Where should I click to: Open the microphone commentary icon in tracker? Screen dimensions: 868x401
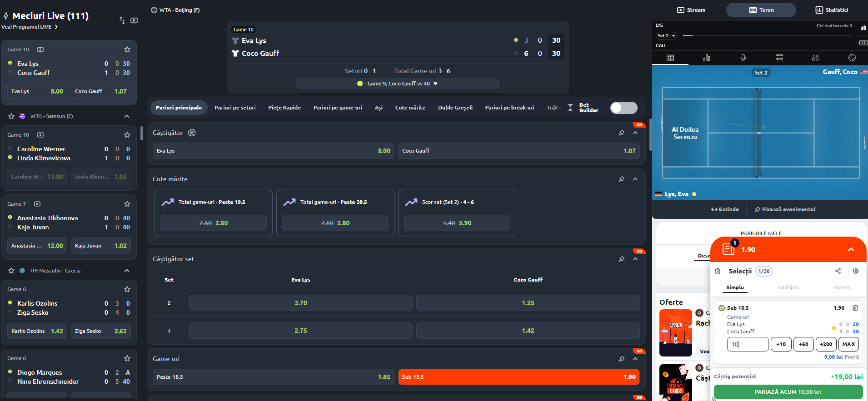743,58
